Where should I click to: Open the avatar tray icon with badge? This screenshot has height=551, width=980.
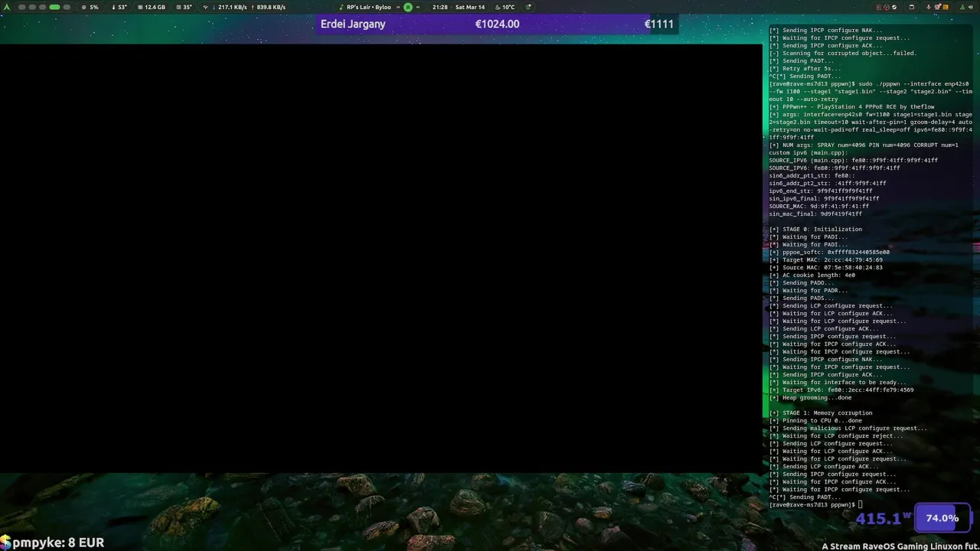click(x=937, y=7)
